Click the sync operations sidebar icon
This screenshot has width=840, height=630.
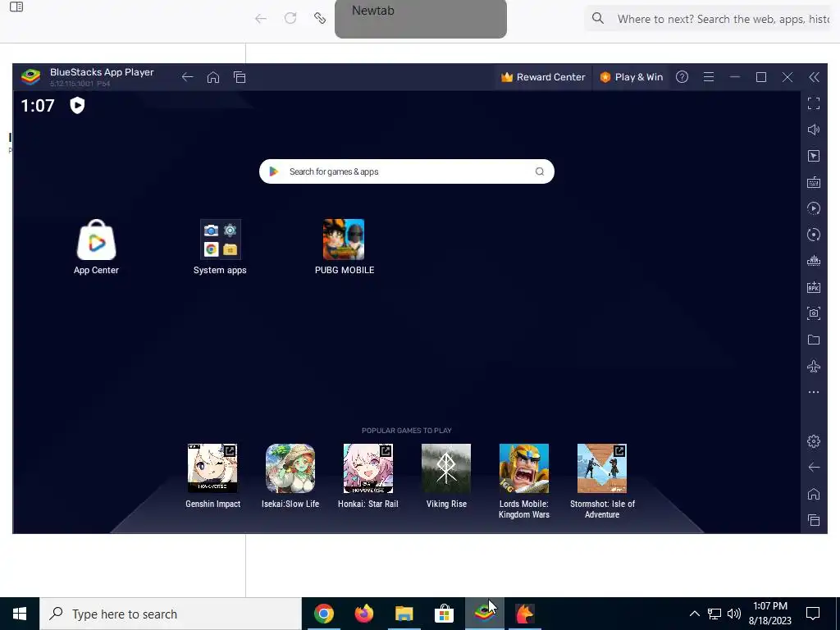pyautogui.click(x=814, y=235)
